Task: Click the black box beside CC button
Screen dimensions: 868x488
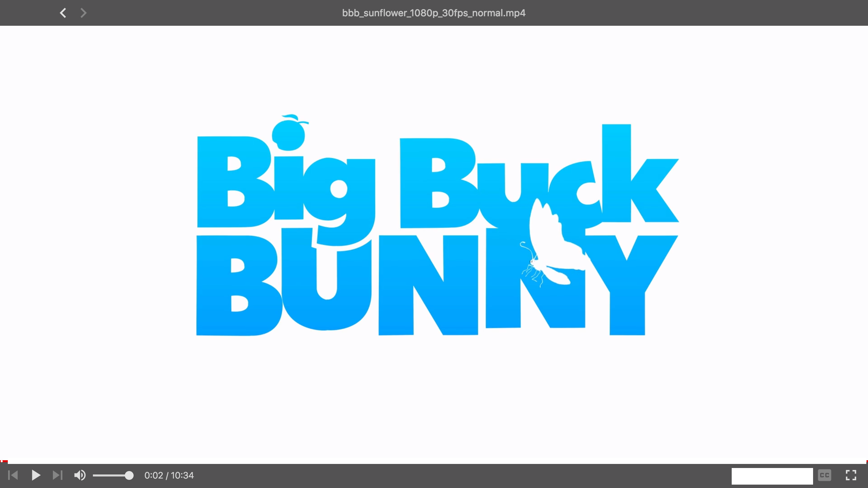Action: point(772,476)
